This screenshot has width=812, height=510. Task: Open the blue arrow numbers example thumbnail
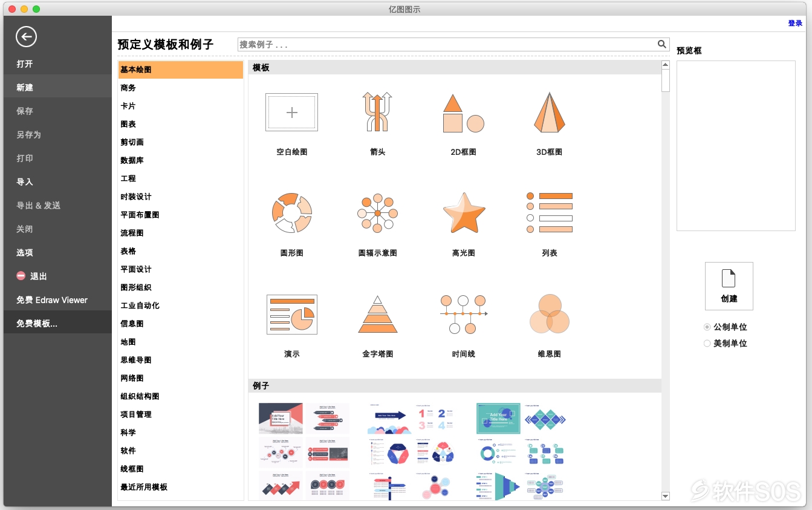[411, 451]
